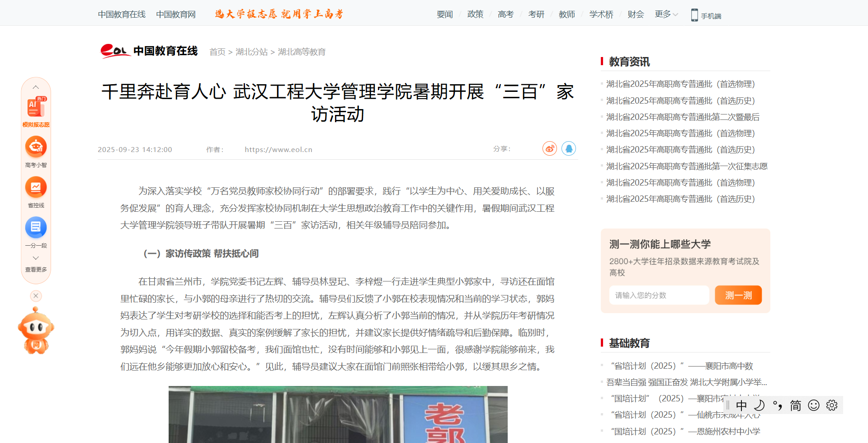Click the 教育资讯 section heading
The width and height of the screenshot is (868, 443).
click(x=629, y=62)
